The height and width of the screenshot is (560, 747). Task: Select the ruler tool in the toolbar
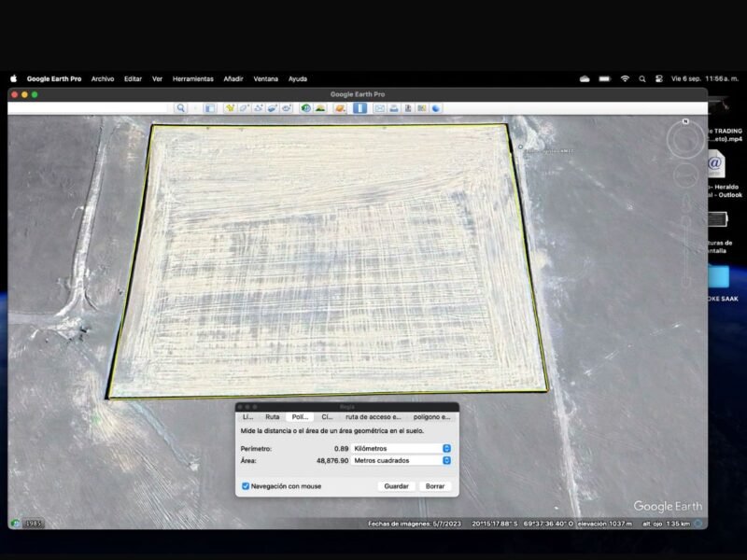pos(359,108)
